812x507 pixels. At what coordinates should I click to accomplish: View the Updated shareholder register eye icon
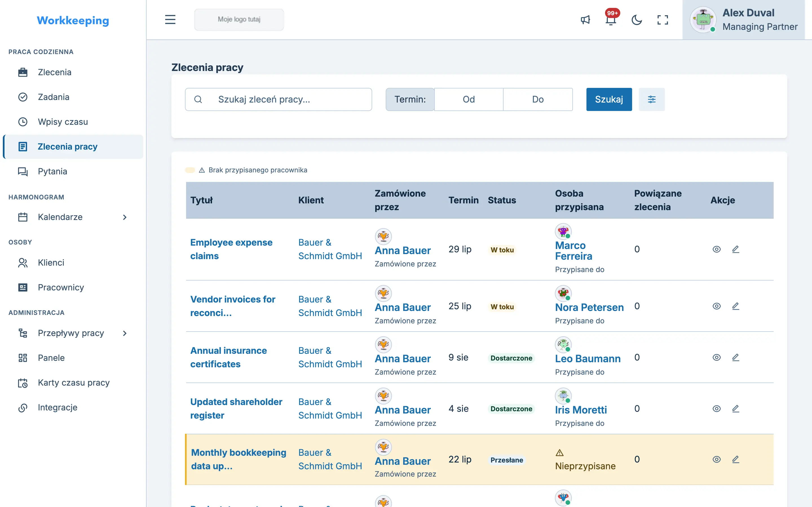[x=716, y=409]
